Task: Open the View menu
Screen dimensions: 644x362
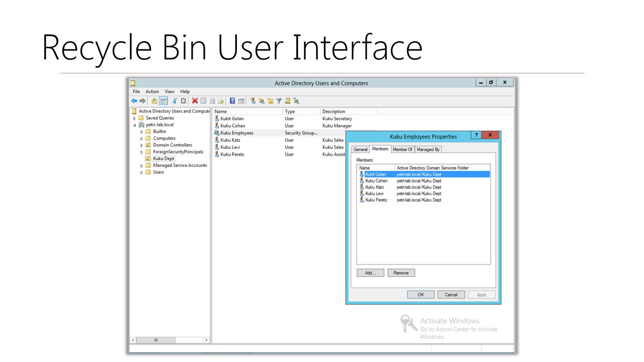Action: coord(170,92)
